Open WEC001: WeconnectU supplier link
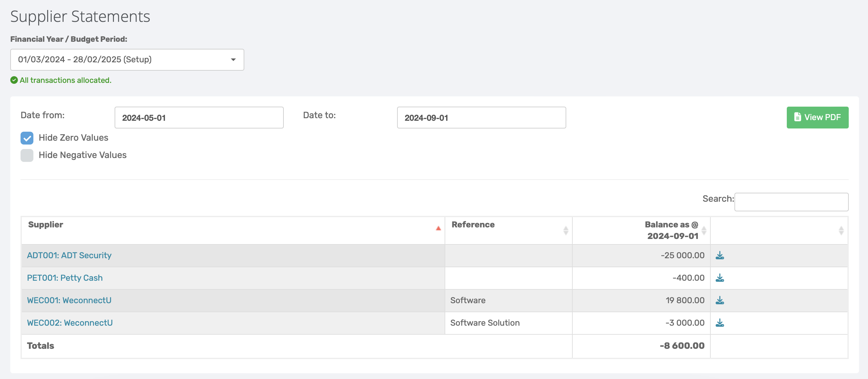 69,300
